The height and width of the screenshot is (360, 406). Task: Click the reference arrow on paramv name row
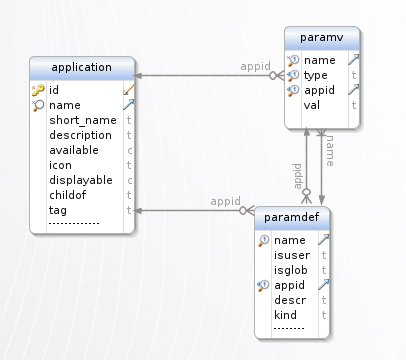(x=354, y=60)
